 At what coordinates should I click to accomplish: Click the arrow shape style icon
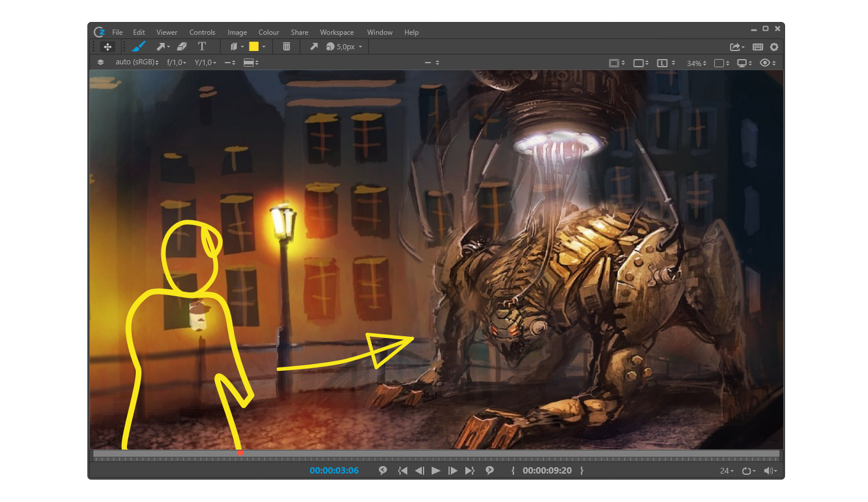(314, 46)
